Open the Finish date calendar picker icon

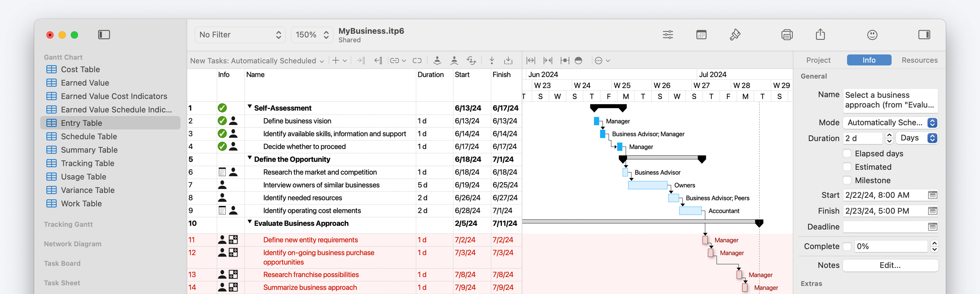pyautogui.click(x=932, y=211)
